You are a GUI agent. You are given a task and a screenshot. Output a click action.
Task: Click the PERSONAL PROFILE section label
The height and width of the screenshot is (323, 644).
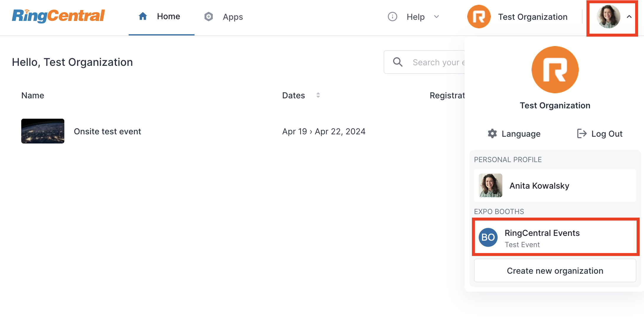508,160
